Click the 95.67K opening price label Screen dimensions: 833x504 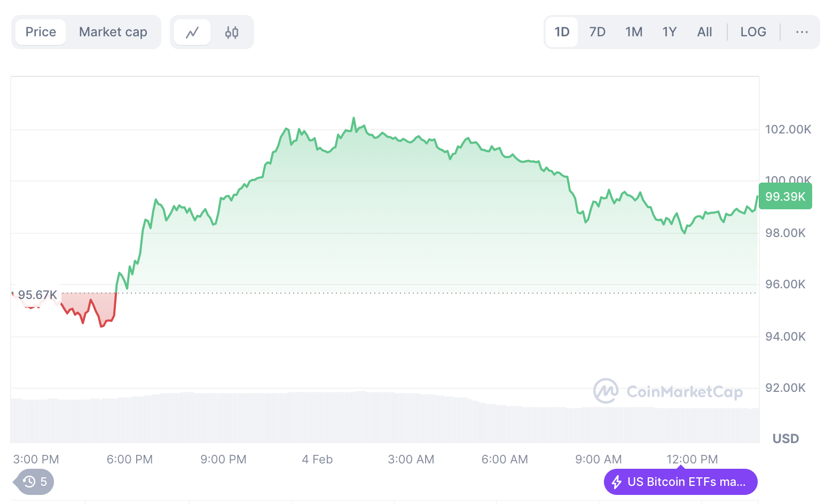37,295
